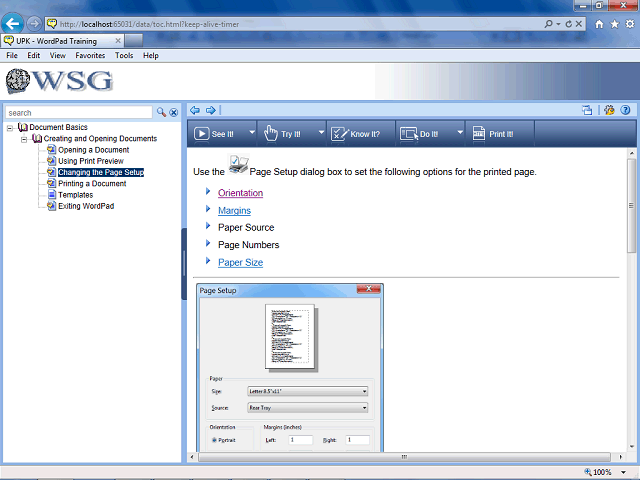Screen dimensions: 640x480
Task: Open the Help menu
Action: [x=151, y=56]
